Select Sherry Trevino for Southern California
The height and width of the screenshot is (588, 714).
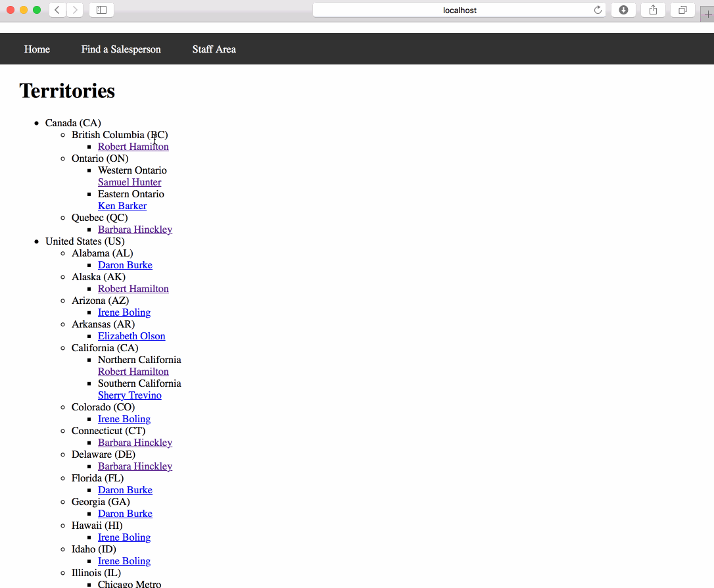pos(130,395)
